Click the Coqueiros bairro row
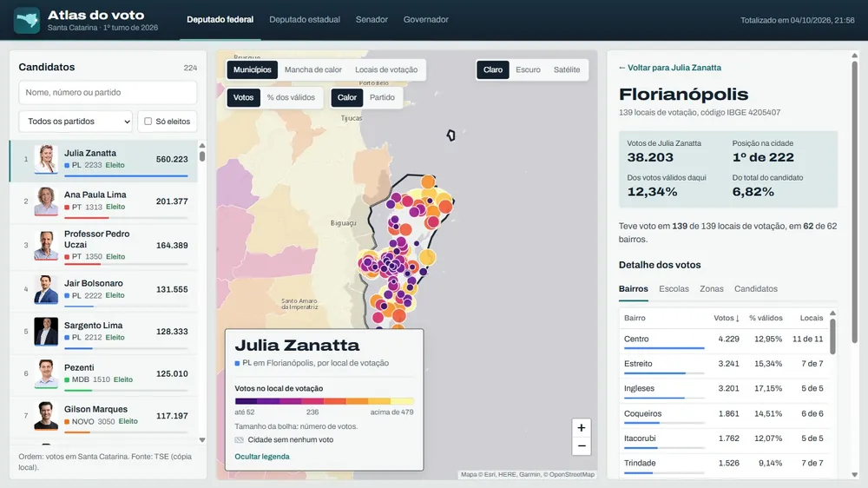 pyautogui.click(x=724, y=415)
